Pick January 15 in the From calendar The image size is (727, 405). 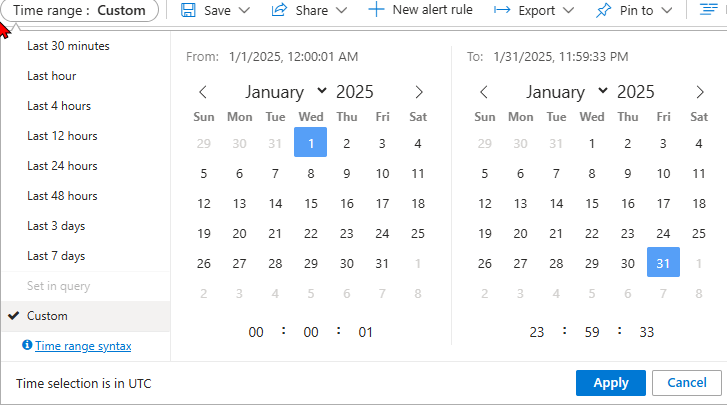coord(311,203)
